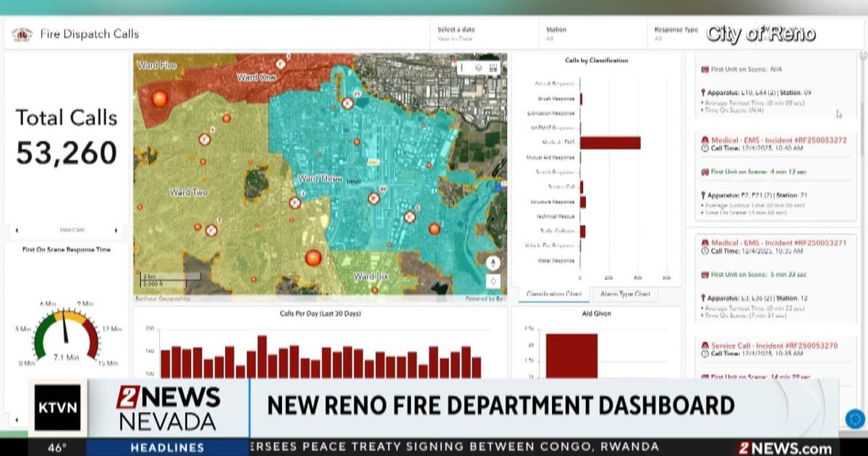Go to next indicator under Total Calls
Viewport: 868px width, 456px height.
pos(116,230)
